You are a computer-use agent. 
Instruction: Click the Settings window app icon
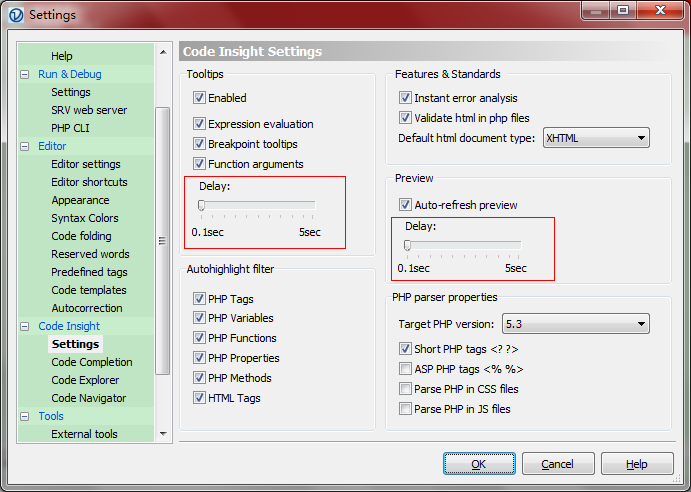(x=16, y=15)
